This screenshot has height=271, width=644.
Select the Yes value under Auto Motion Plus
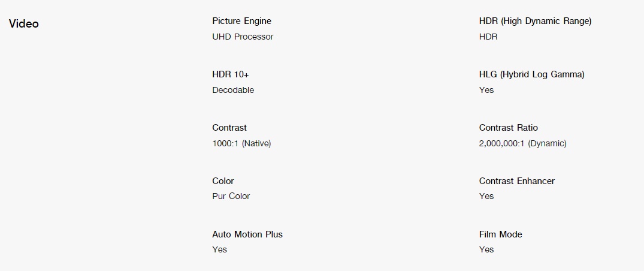click(x=219, y=249)
